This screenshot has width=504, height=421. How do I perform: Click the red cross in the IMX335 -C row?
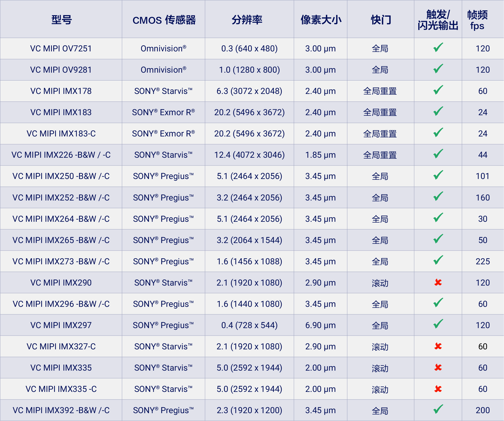pyautogui.click(x=438, y=389)
